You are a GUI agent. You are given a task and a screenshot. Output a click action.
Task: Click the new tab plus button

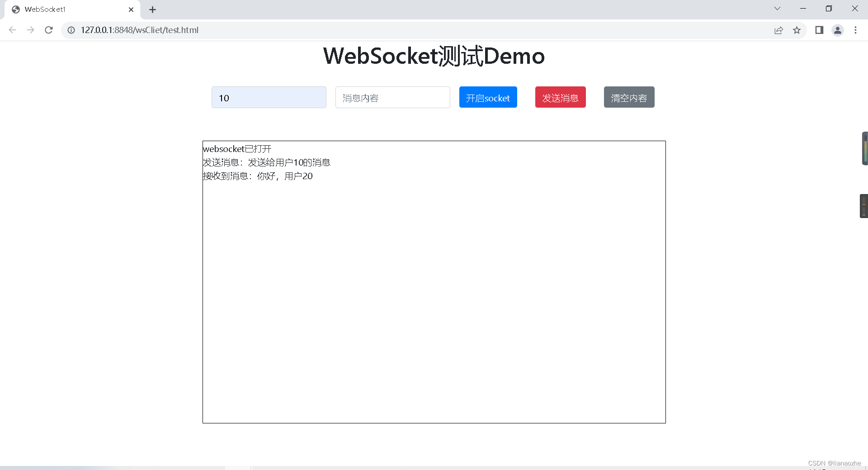click(x=152, y=9)
